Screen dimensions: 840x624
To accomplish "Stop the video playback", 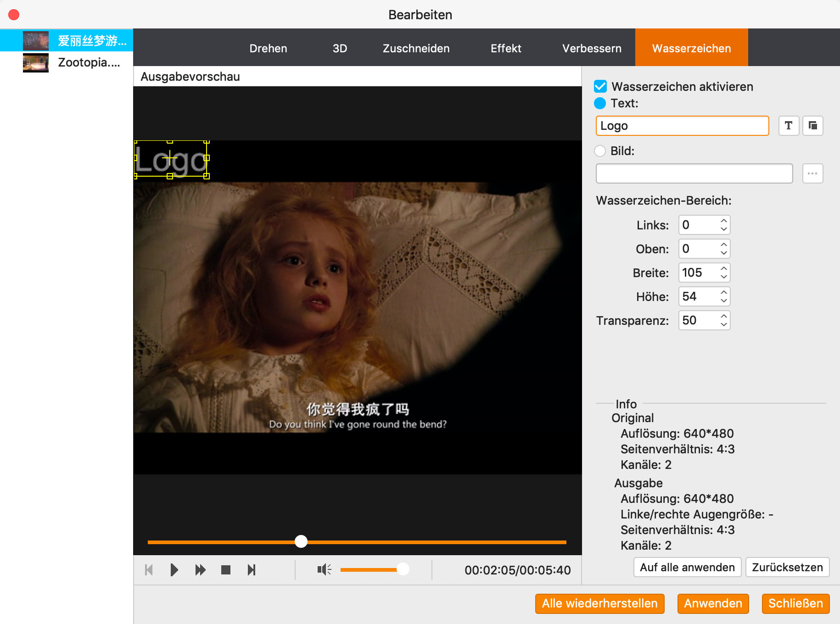I will pyautogui.click(x=226, y=570).
